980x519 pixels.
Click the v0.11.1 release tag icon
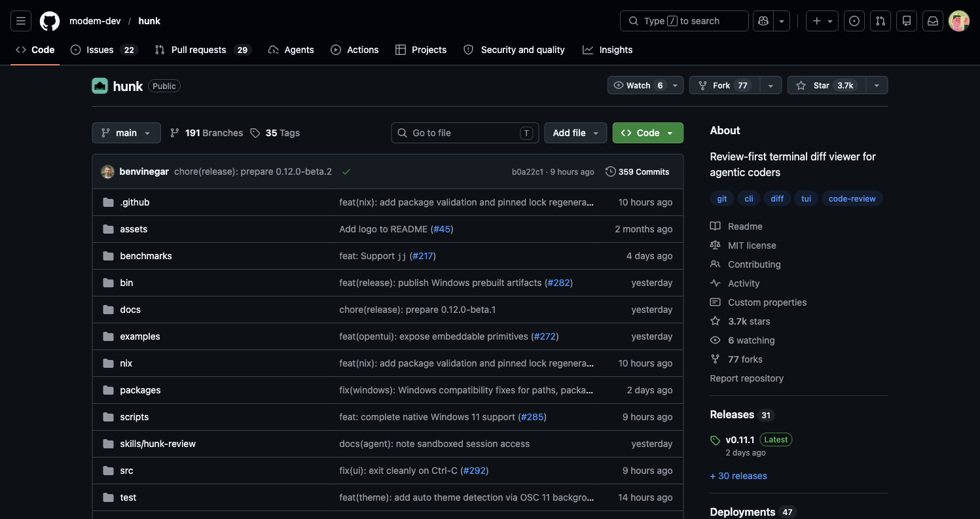coord(716,440)
